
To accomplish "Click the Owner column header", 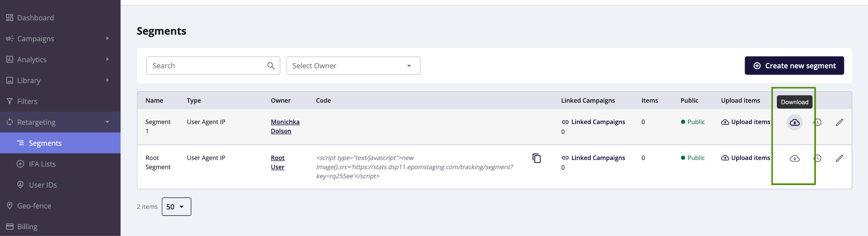I will 281,101.
